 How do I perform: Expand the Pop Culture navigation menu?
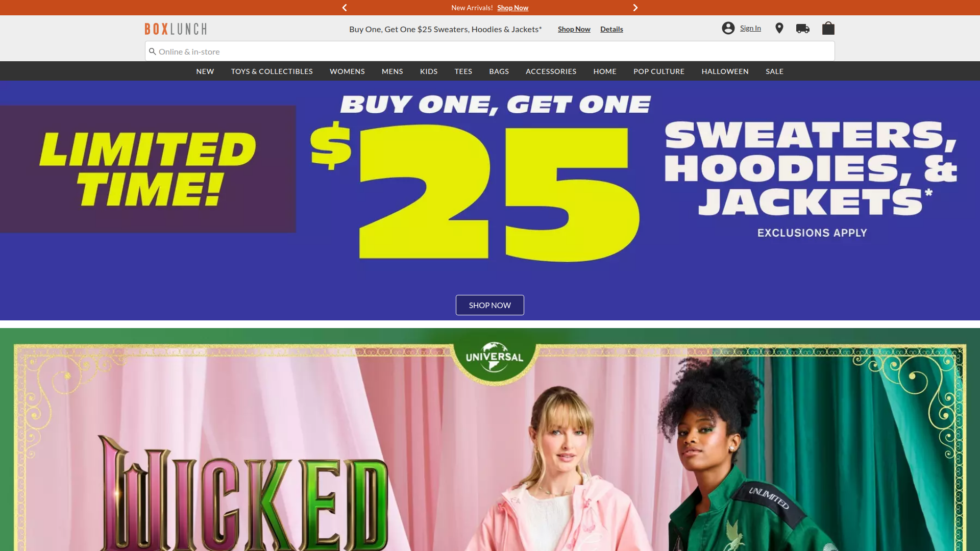click(659, 71)
